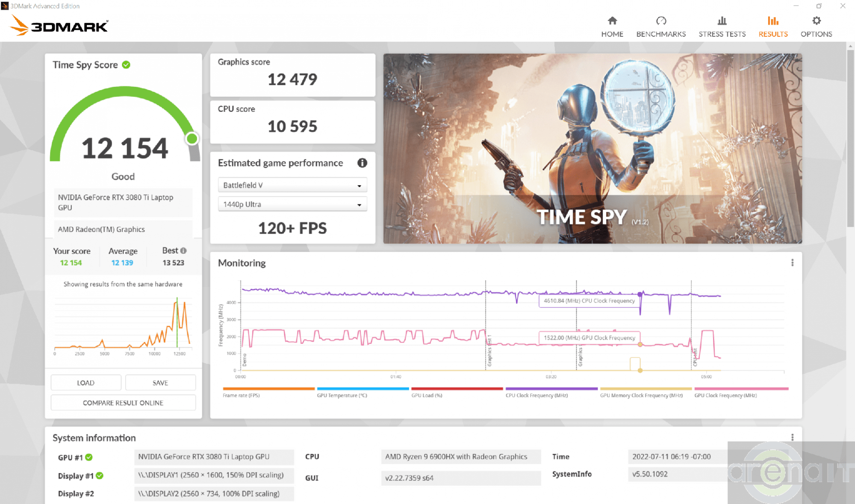The width and height of the screenshot is (855, 504).
Task: Switch to the Results tab
Action: 773,26
